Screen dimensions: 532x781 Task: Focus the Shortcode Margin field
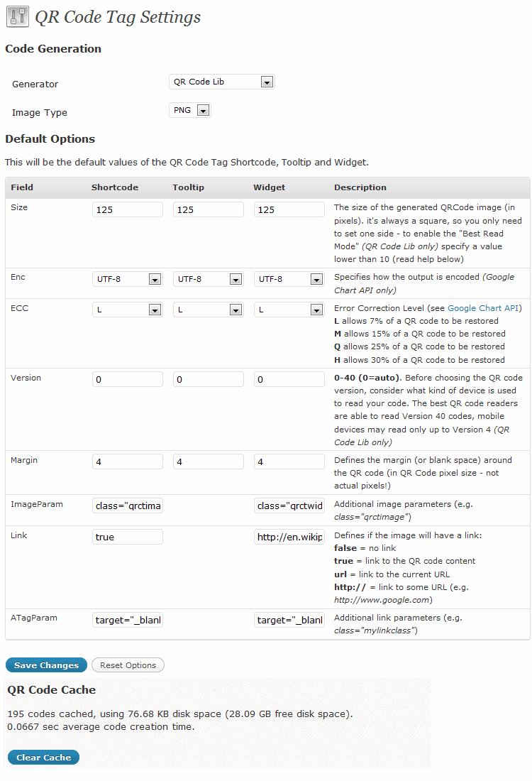click(128, 462)
